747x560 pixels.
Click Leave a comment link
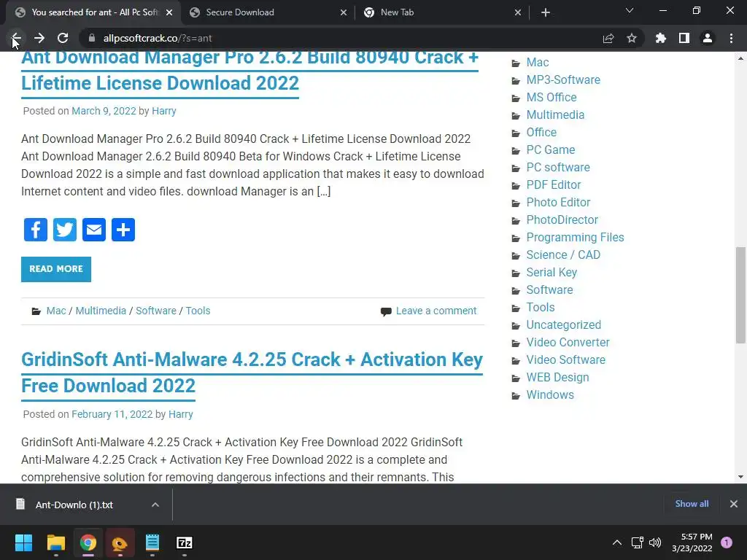(436, 311)
